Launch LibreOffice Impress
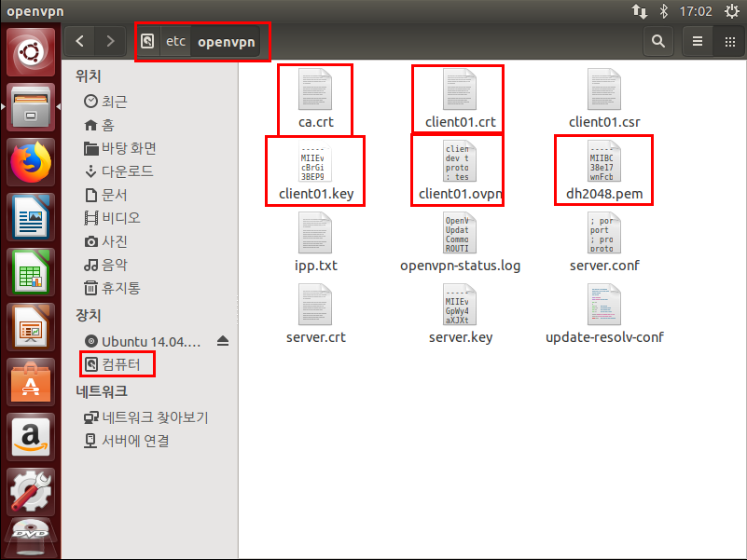747x560 pixels. click(x=31, y=327)
